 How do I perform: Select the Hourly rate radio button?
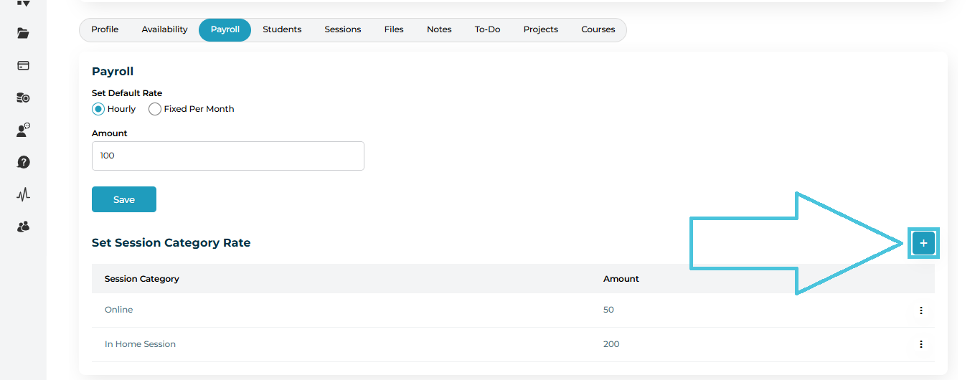(99, 109)
